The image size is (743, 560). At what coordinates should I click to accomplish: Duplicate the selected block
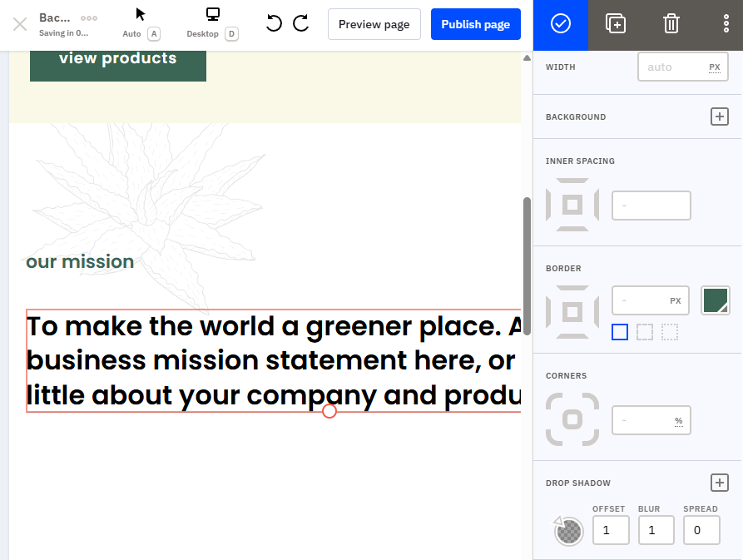(x=616, y=24)
